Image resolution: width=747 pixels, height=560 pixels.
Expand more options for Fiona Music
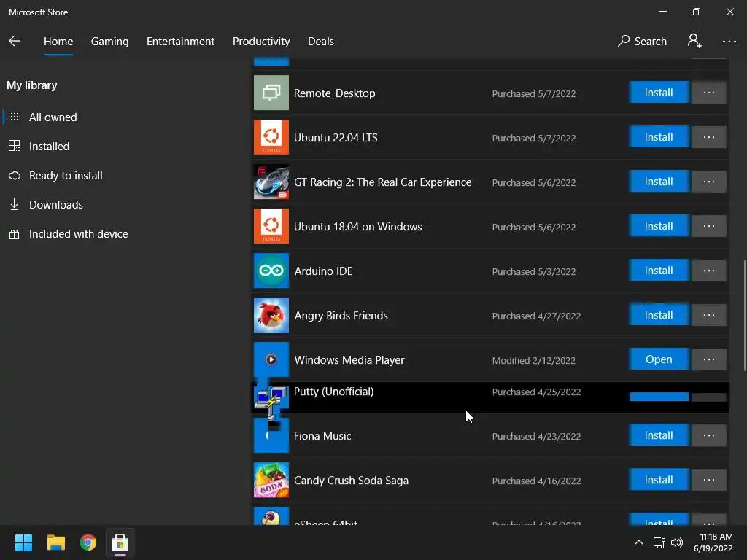(x=709, y=435)
